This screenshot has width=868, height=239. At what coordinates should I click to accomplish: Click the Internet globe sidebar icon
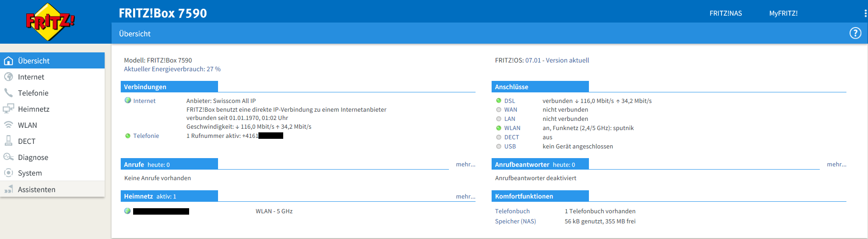(x=8, y=77)
